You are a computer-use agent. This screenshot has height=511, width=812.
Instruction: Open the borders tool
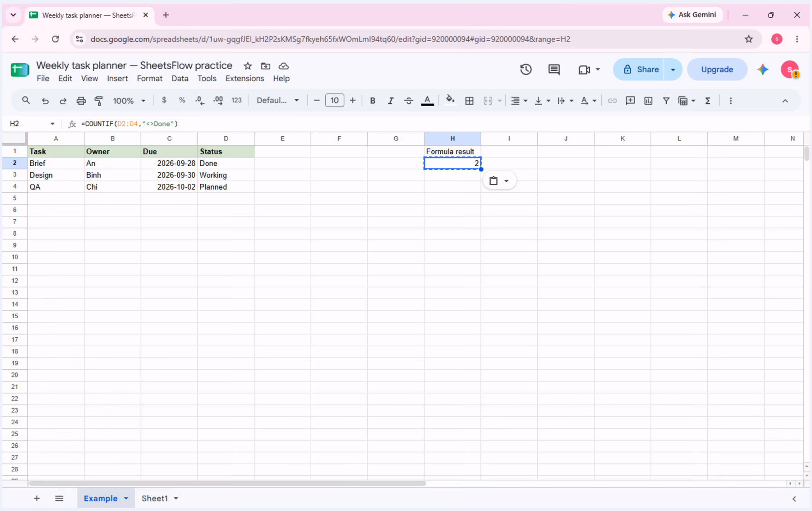point(469,101)
